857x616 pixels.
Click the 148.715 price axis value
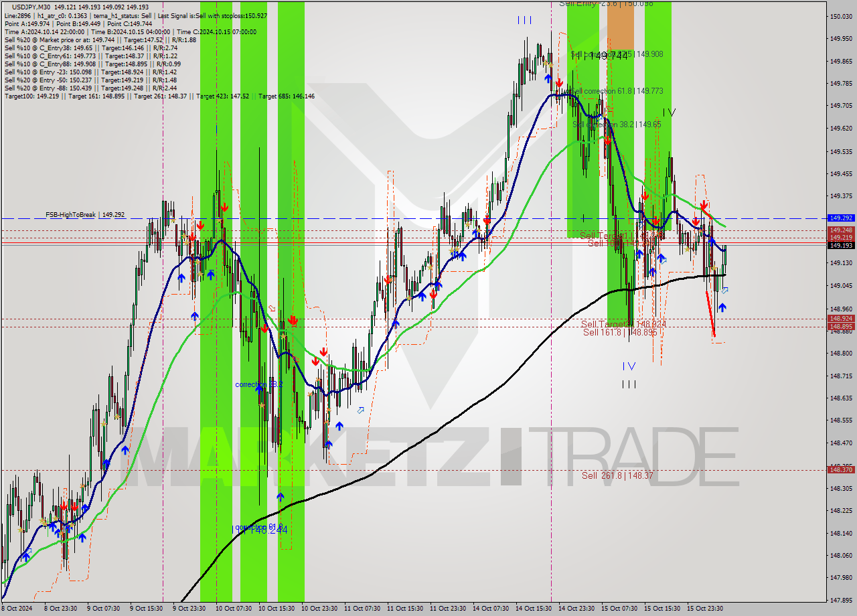coord(841,376)
